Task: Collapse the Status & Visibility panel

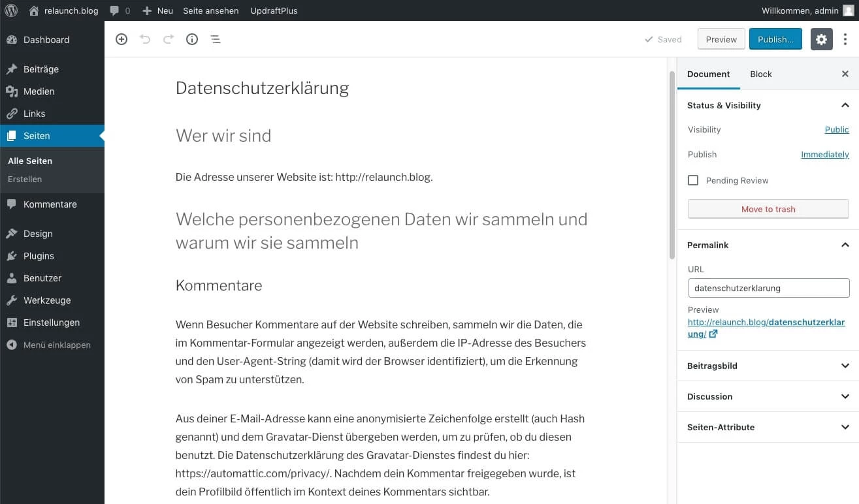Action: 845,105
